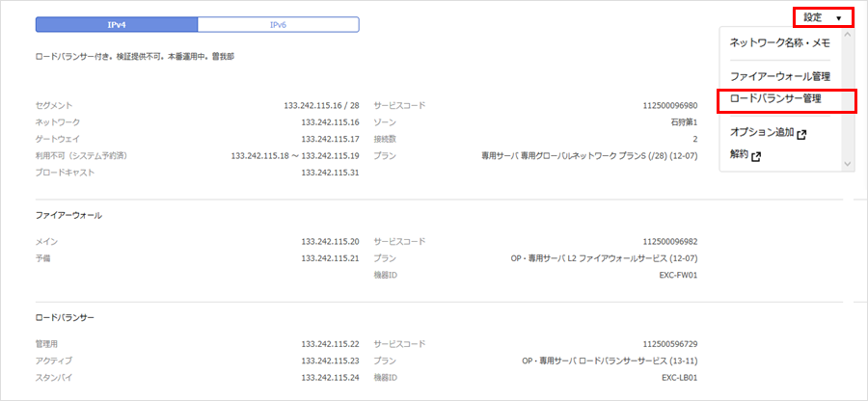Switch to the IPv4 tab
This screenshot has height=401, width=868.
click(116, 24)
